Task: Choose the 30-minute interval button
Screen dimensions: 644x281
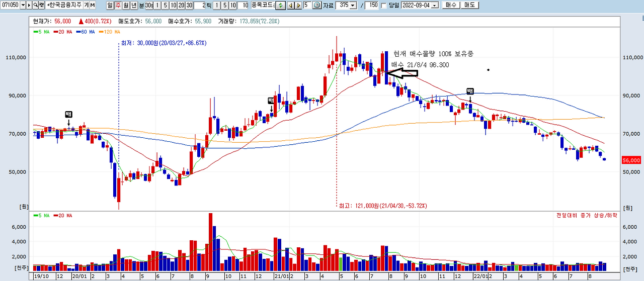Action: [190, 5]
